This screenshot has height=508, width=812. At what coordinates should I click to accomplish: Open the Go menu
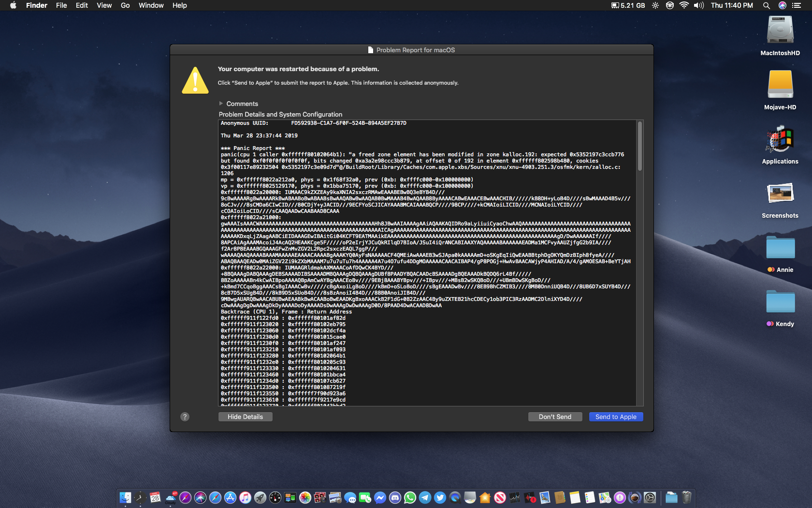click(x=125, y=5)
